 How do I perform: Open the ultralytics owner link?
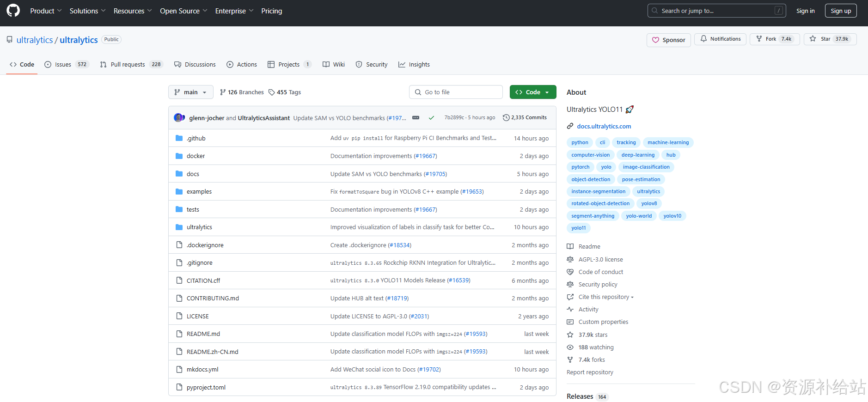coord(35,40)
